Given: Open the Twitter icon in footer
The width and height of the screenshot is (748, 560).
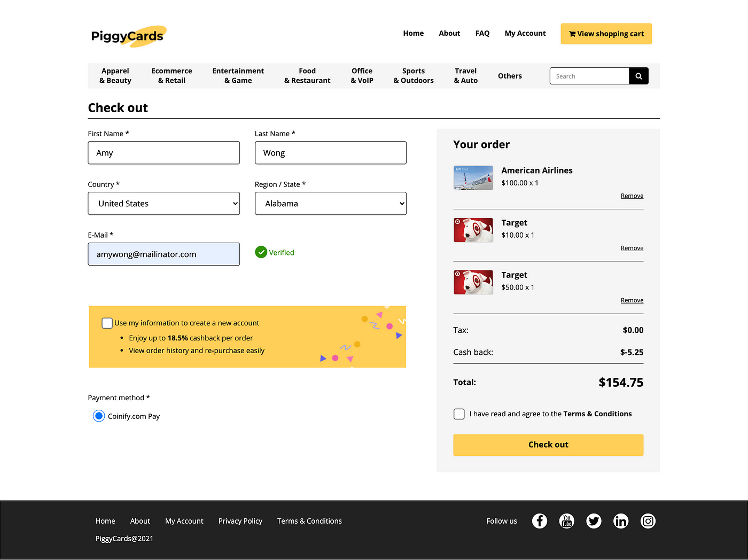Looking at the screenshot, I should (594, 521).
